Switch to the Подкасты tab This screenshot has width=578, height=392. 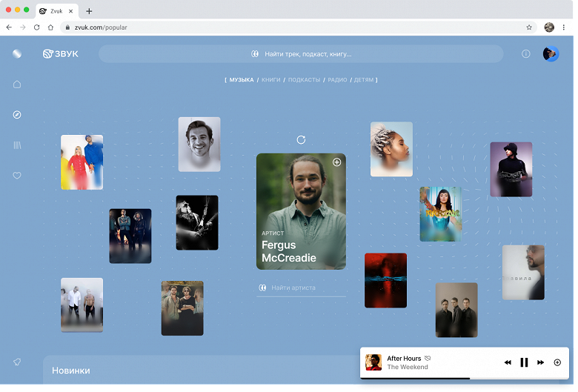304,79
